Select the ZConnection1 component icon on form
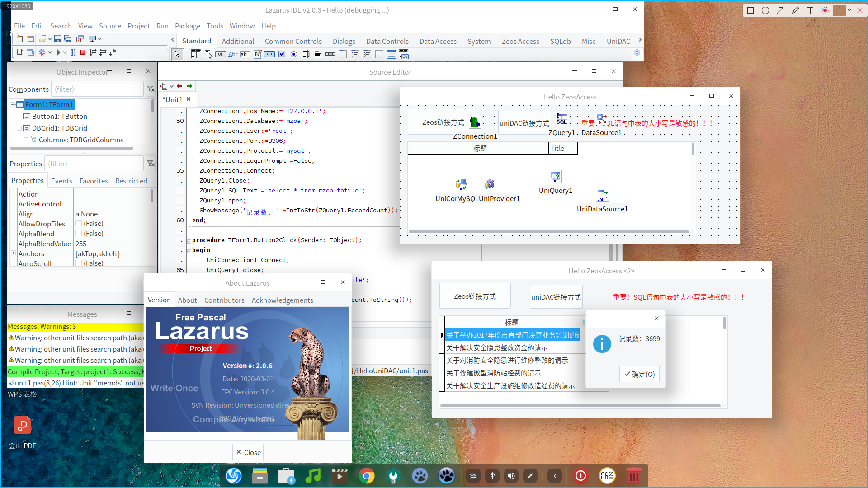The width and height of the screenshot is (868, 488). 474,122
